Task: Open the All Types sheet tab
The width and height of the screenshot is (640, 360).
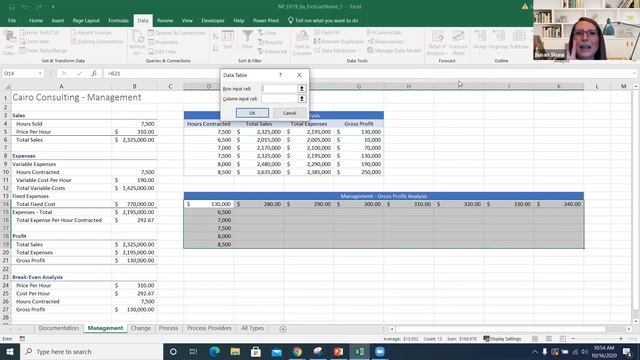Action: tap(252, 328)
